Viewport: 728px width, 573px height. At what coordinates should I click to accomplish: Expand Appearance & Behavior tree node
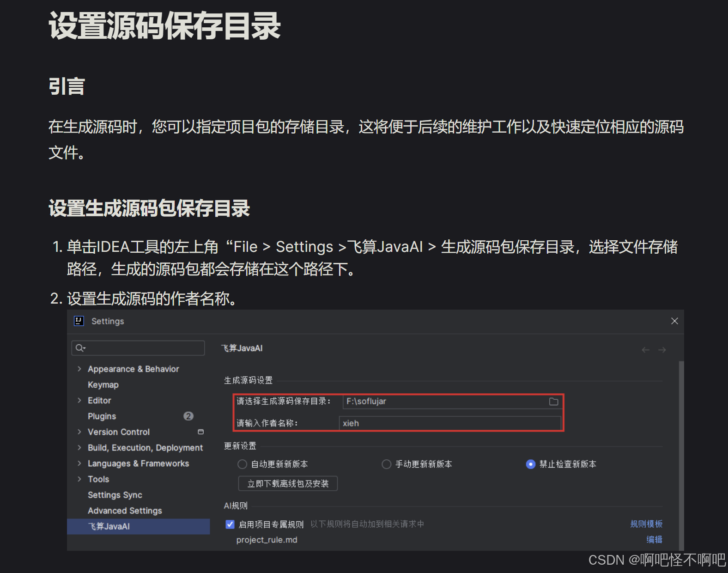[79, 369]
